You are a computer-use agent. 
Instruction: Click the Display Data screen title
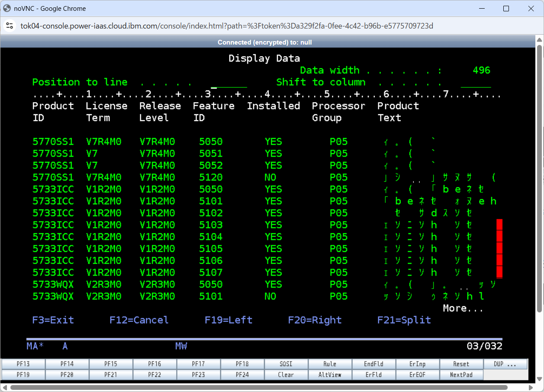coord(264,58)
